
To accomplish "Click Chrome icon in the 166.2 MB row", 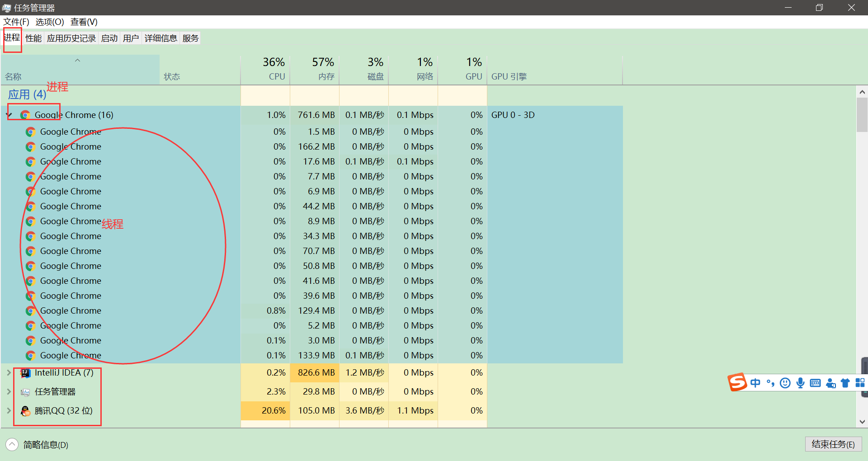I will [x=31, y=147].
